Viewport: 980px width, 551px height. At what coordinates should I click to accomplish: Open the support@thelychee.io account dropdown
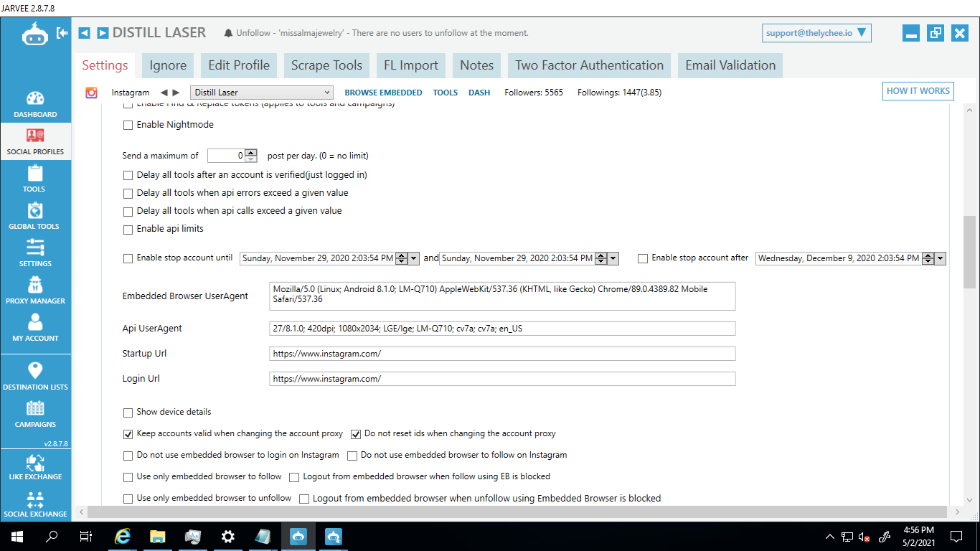816,33
